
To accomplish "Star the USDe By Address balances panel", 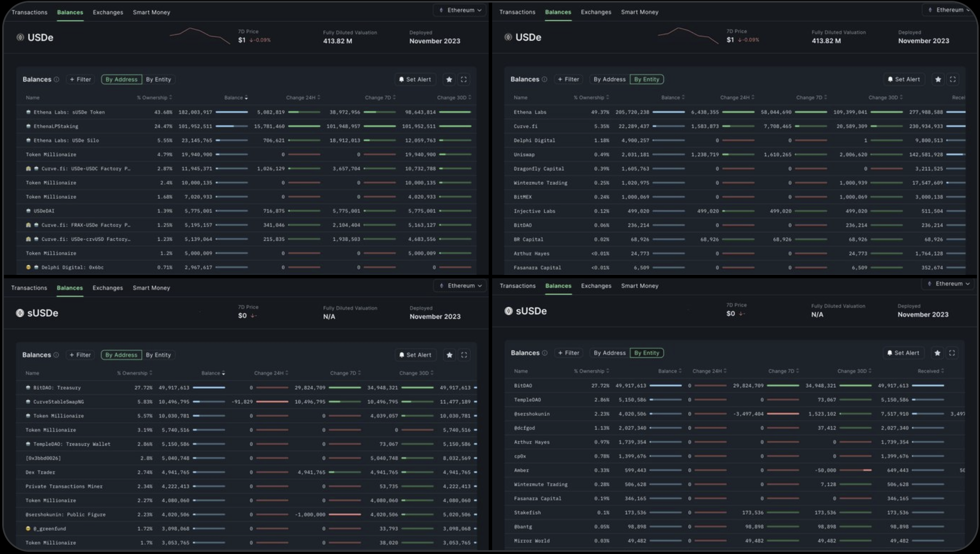I will tap(449, 79).
